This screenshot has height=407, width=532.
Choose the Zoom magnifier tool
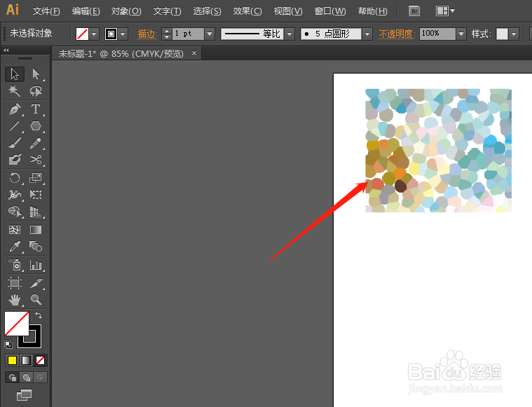(36, 300)
